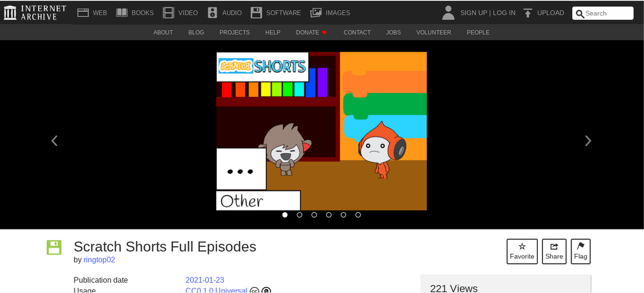
Task: Select the title Scratch Shorts Full Episodes
Action: click(165, 247)
